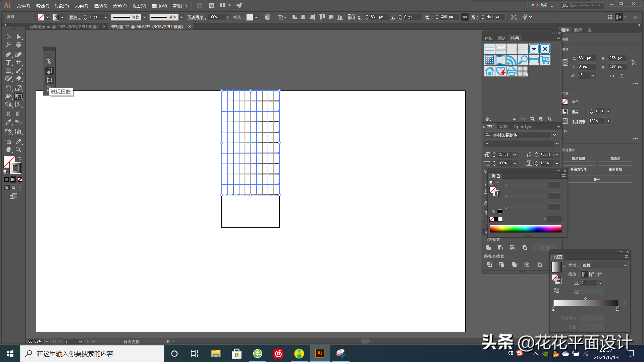Select the Perspective Grid tool
This screenshot has width=644, height=362.
[x=18, y=105]
